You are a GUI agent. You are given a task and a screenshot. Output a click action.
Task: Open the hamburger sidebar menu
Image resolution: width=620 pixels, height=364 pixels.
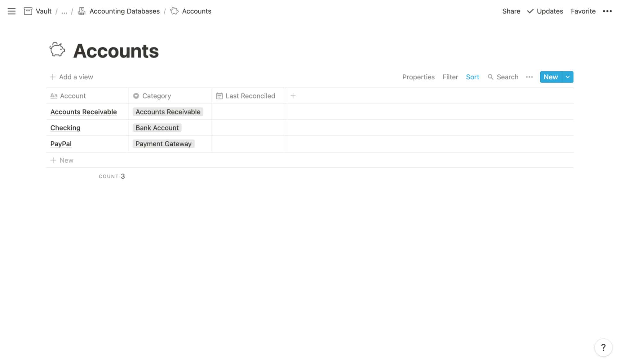pos(11,11)
